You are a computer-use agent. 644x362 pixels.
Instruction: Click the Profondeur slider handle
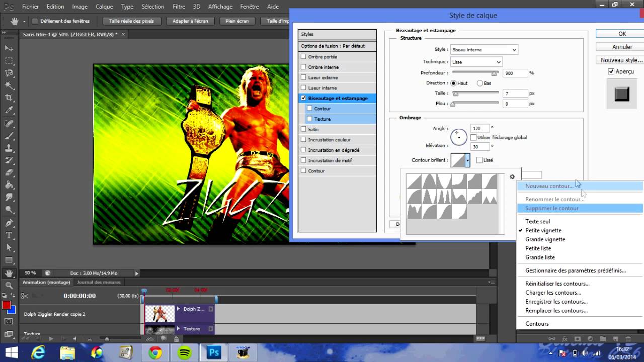tap(494, 73)
